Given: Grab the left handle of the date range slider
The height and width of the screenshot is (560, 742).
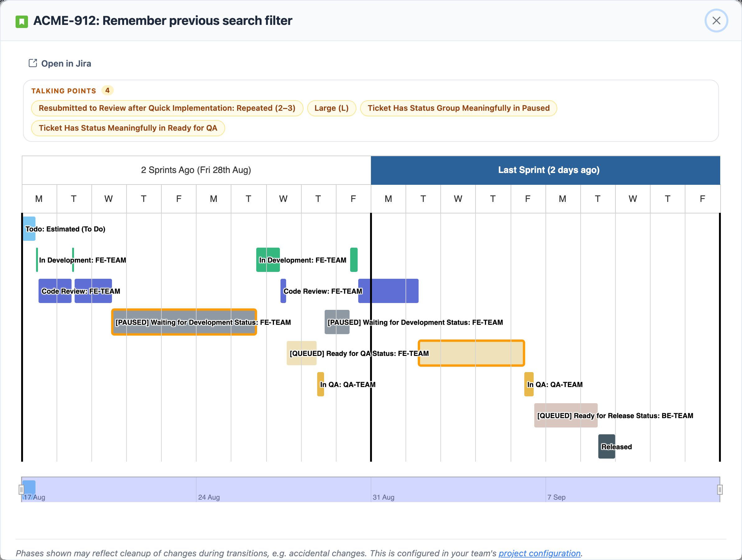Looking at the screenshot, I should [21, 490].
